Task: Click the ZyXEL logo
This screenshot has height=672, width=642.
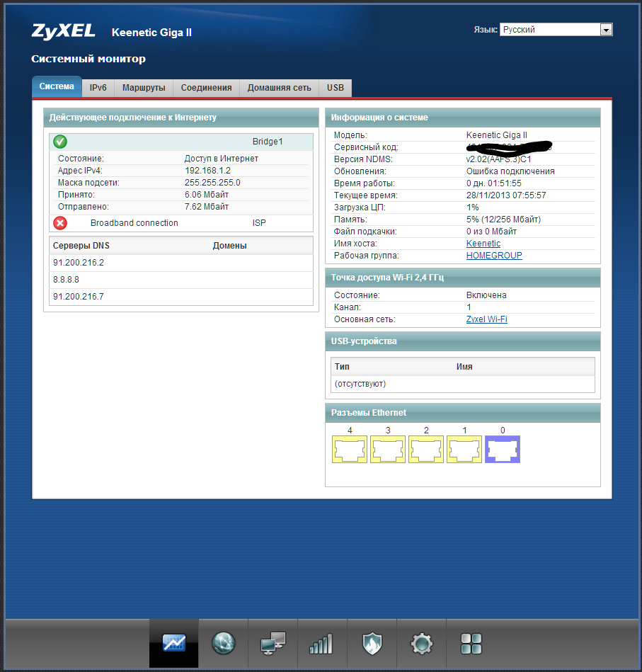Action: tap(64, 31)
